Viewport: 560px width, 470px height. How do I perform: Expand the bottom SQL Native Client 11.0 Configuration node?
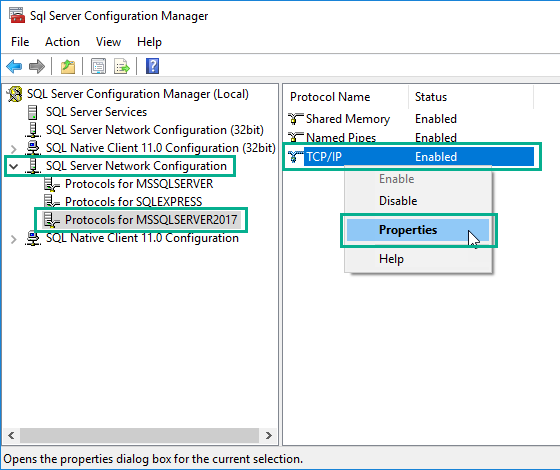[14, 239]
